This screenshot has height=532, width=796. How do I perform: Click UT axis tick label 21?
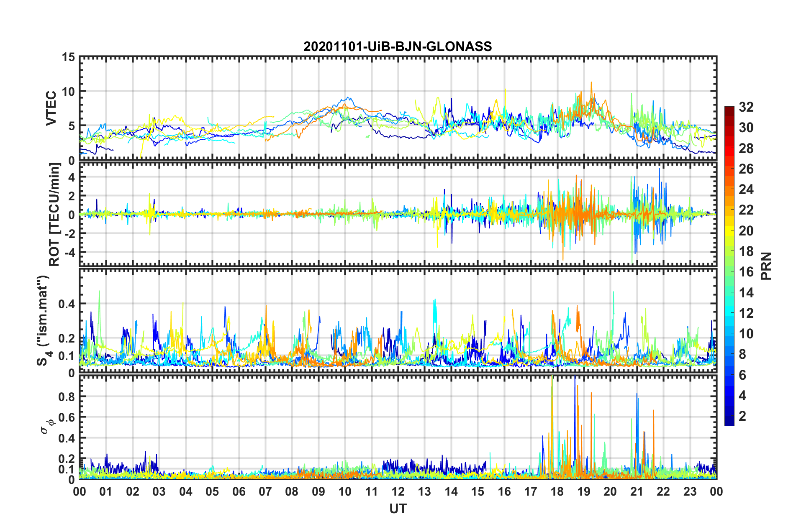click(637, 491)
